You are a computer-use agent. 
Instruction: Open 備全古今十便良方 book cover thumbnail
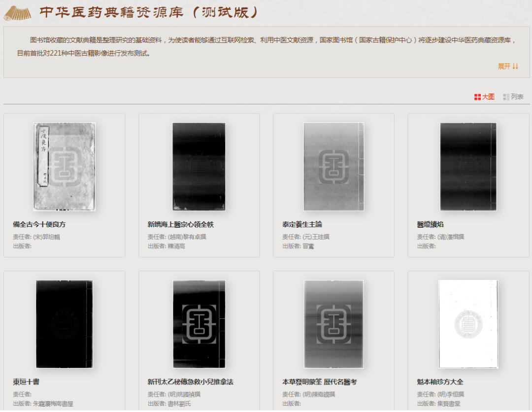click(x=64, y=167)
